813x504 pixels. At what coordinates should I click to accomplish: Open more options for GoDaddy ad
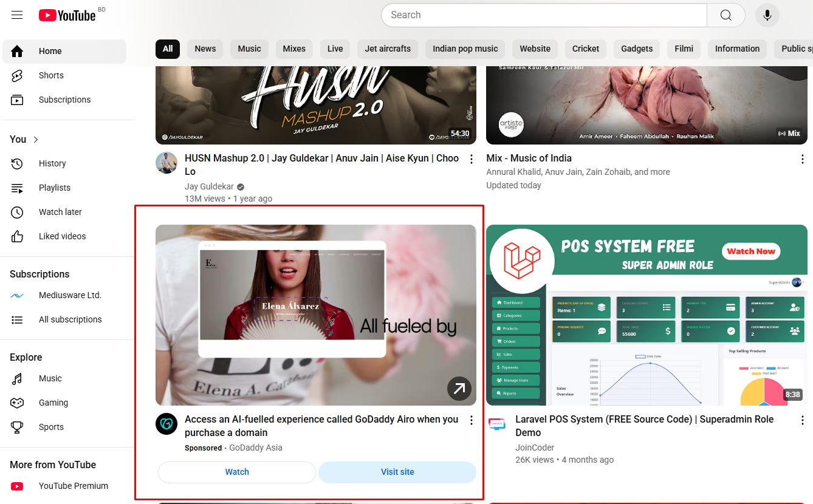(x=471, y=420)
